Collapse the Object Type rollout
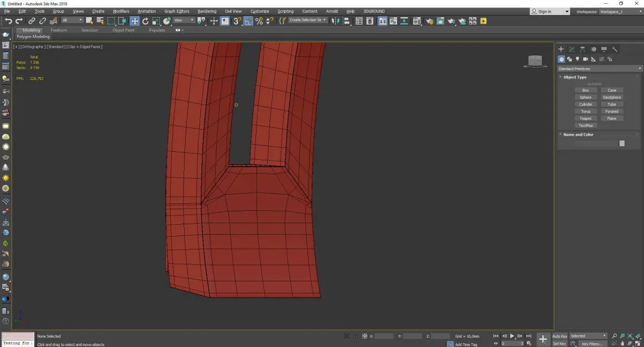This screenshot has height=347, width=644. (x=575, y=77)
